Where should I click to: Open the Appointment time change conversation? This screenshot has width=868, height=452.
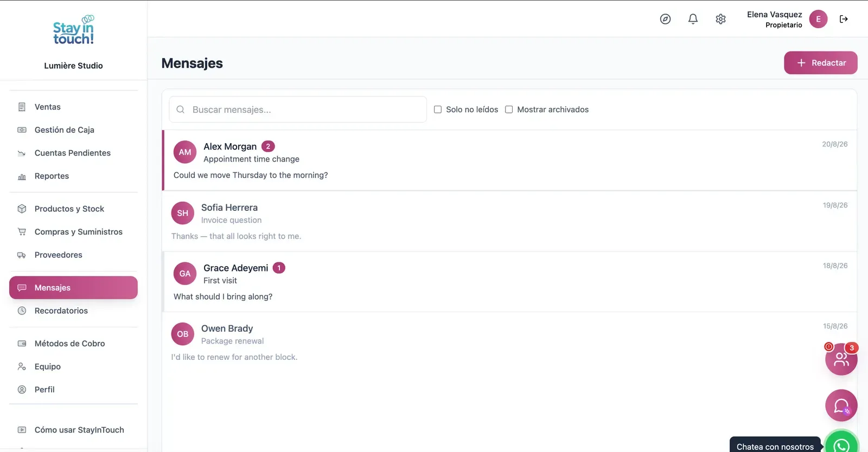[510, 160]
